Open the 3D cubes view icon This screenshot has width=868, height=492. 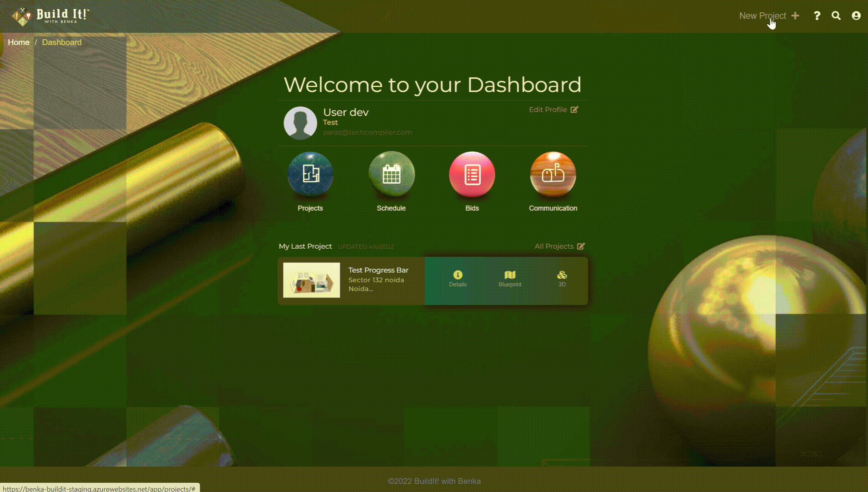562,275
